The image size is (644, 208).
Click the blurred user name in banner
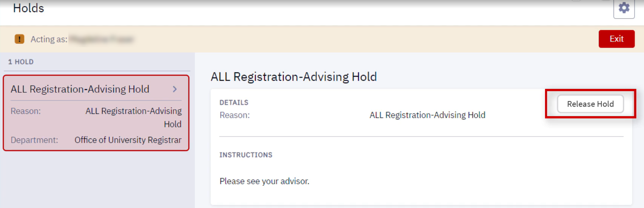pos(102,39)
